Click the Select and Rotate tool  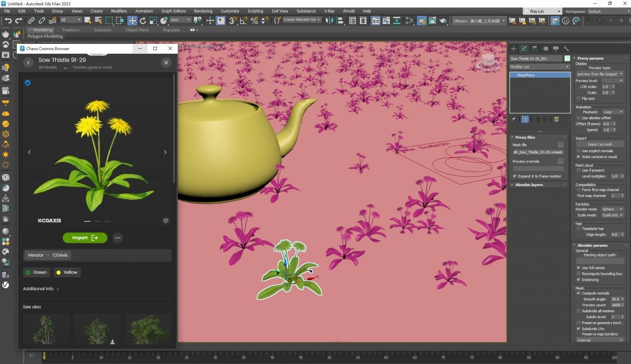point(143,20)
